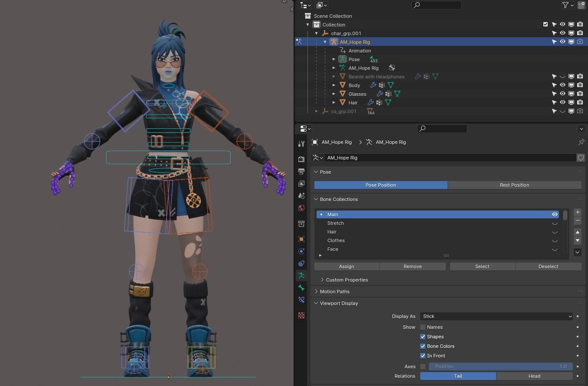Enable the Names checkbox
The width and height of the screenshot is (588, 386).
click(x=423, y=327)
